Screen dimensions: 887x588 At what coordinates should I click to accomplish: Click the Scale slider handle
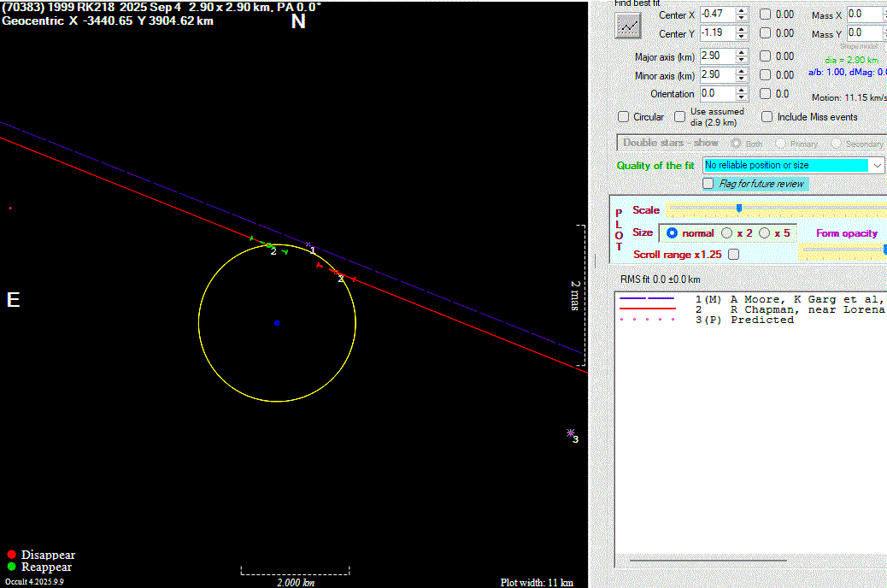[x=738, y=208]
